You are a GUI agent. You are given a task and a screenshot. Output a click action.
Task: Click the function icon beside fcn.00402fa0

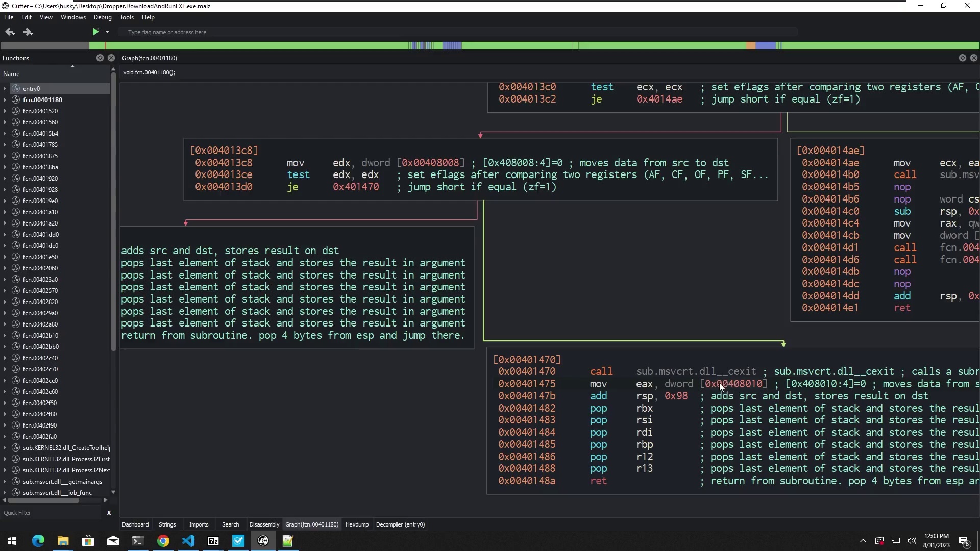coord(16,437)
